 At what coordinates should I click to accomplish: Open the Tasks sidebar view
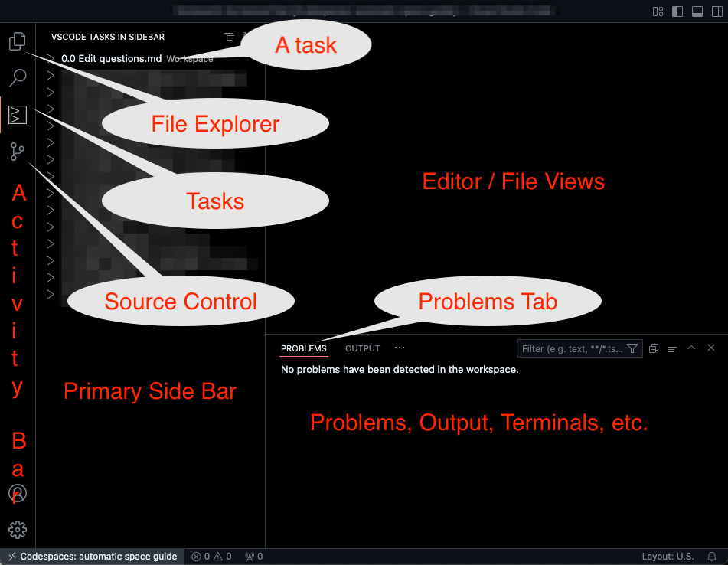17,114
